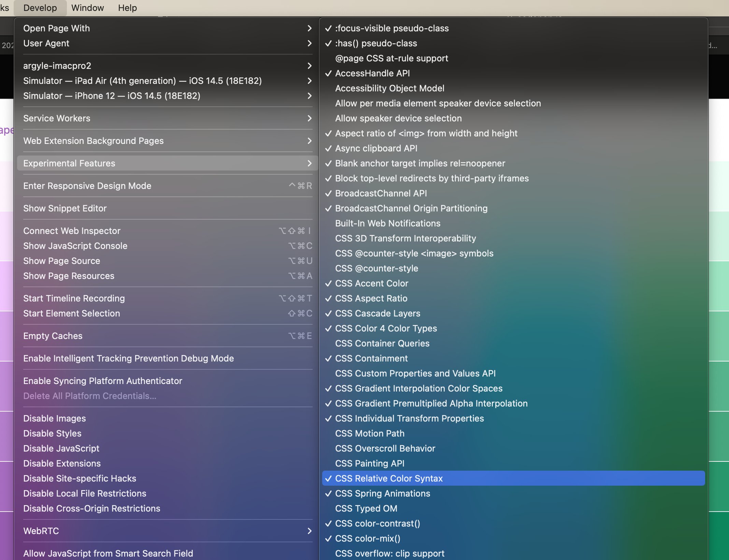The width and height of the screenshot is (729, 560).
Task: Uncheck CSS Relative Color Syntax feature
Action: 389,478
